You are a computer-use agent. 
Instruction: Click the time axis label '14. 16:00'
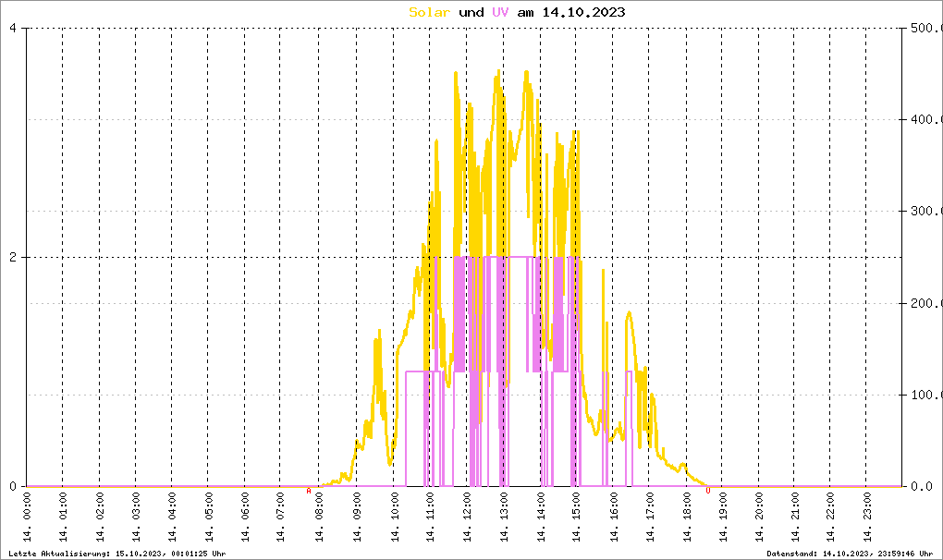click(x=614, y=517)
